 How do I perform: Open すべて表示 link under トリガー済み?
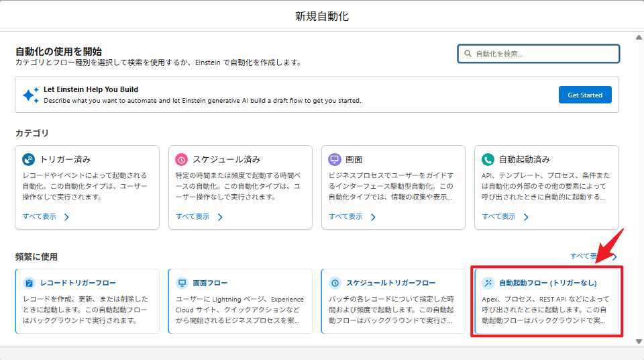pyautogui.click(x=40, y=217)
